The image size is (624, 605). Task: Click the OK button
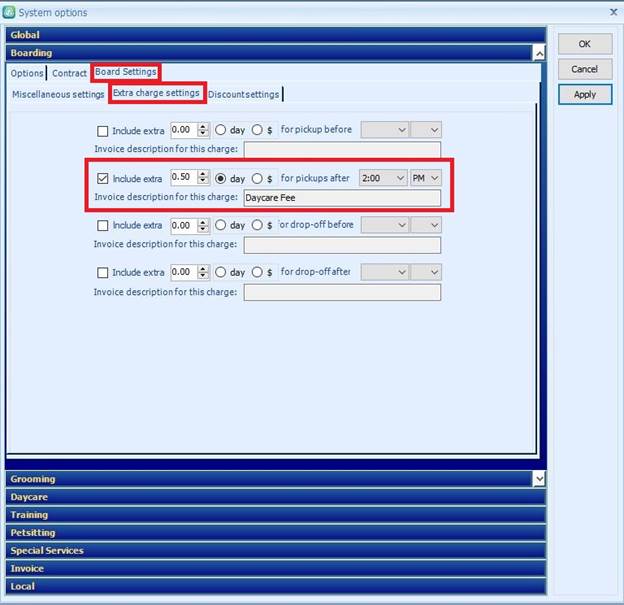585,44
